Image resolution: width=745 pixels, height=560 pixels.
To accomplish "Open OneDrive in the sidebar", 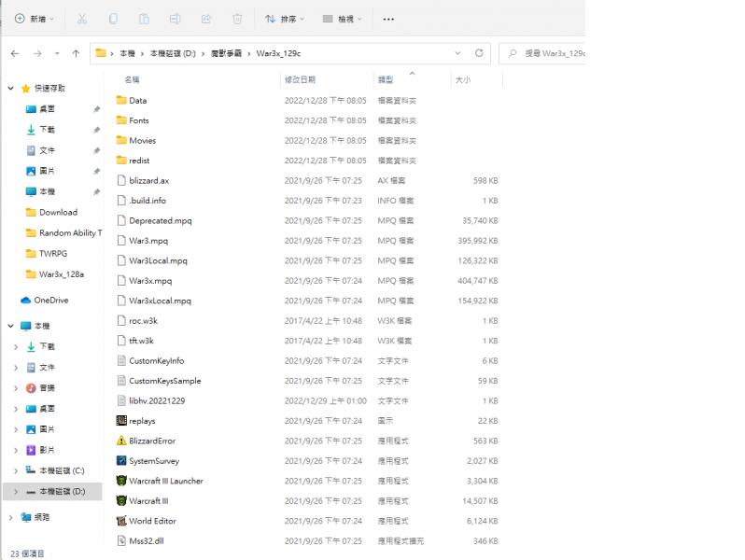I will pyautogui.click(x=50, y=301).
